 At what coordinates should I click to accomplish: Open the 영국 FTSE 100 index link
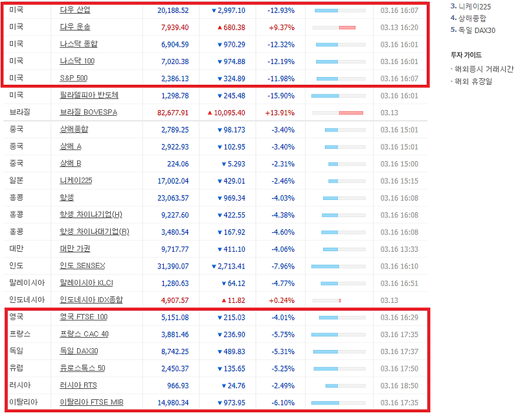pos(84,317)
